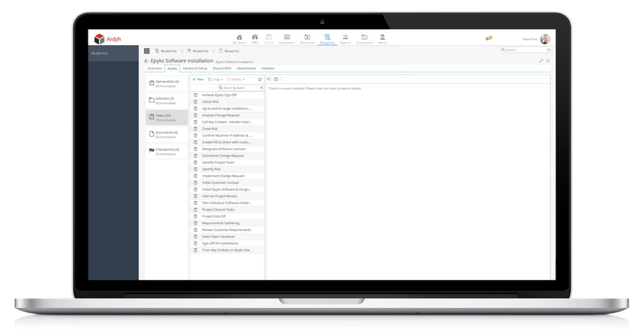
Task: Click the back arrow beside Epyks Software Installation
Action: [x=147, y=61]
